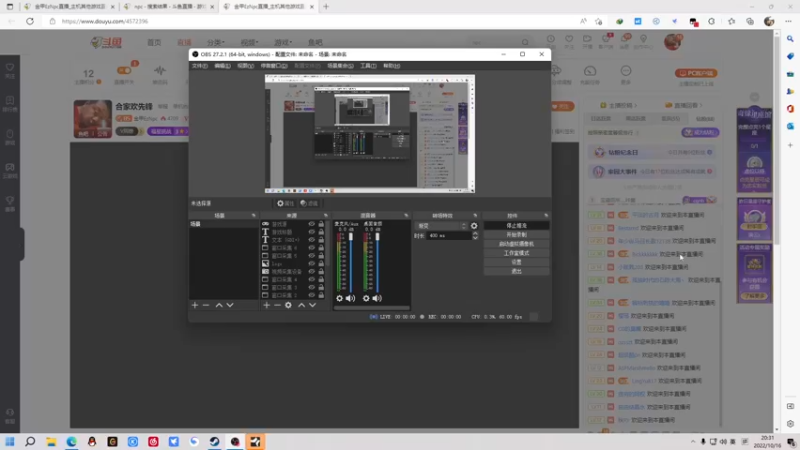
Task: Pop out the 混音器 dock panel
Action: 406,216
